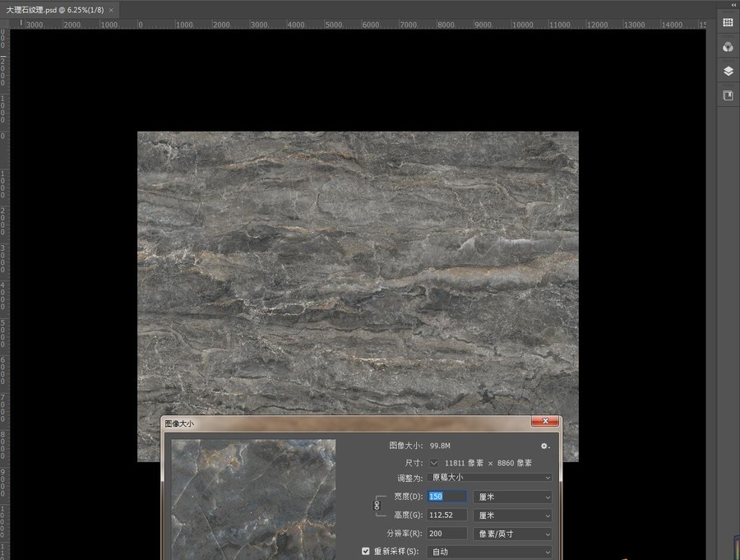
Task: Expand the collapsed panel dock arrows
Action: [733, 4]
